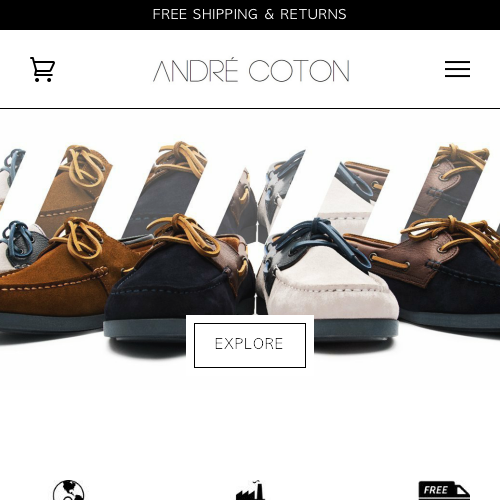Image resolution: width=500 pixels, height=500 pixels.
Task: Click the ANDRÉ COTON logo
Action: click(251, 70)
